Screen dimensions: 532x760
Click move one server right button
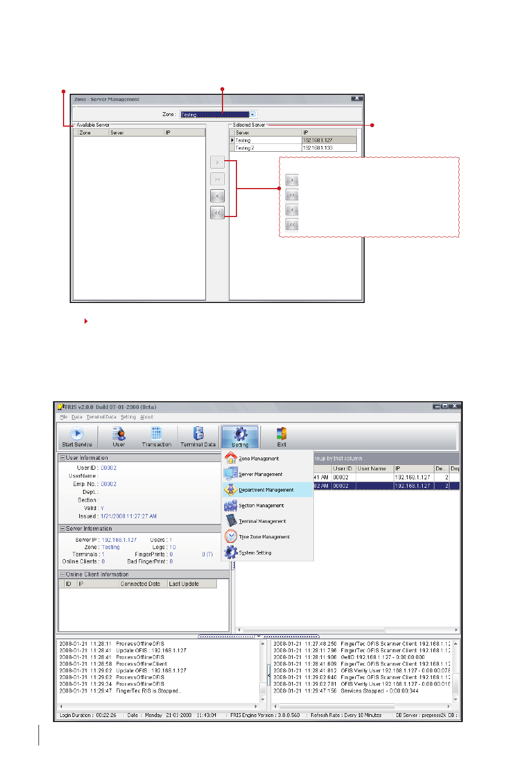pyautogui.click(x=217, y=162)
